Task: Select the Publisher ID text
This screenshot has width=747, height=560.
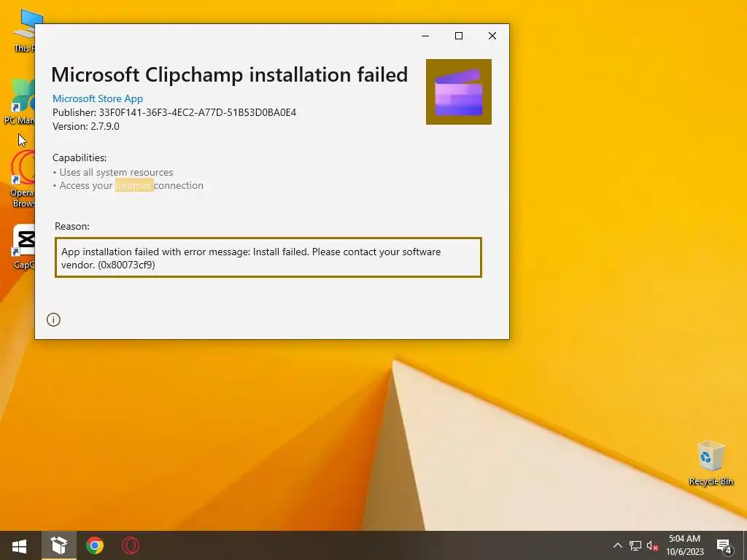Action: [x=174, y=112]
